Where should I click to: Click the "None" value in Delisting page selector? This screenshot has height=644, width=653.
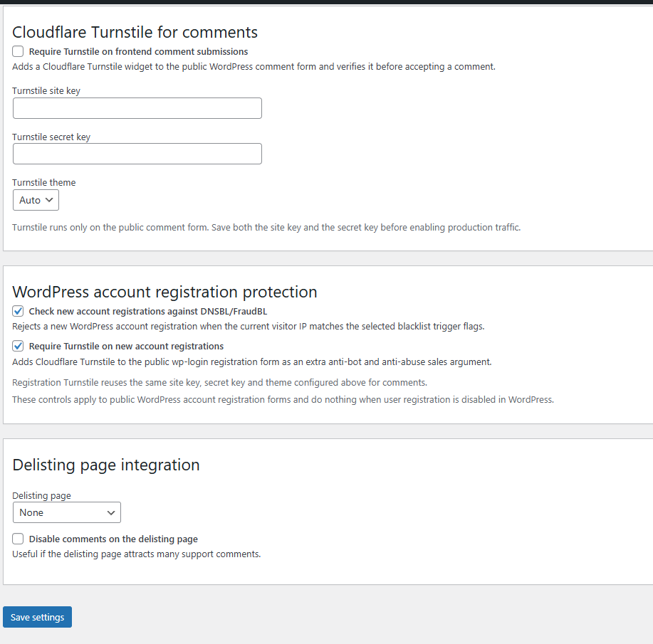pos(31,512)
